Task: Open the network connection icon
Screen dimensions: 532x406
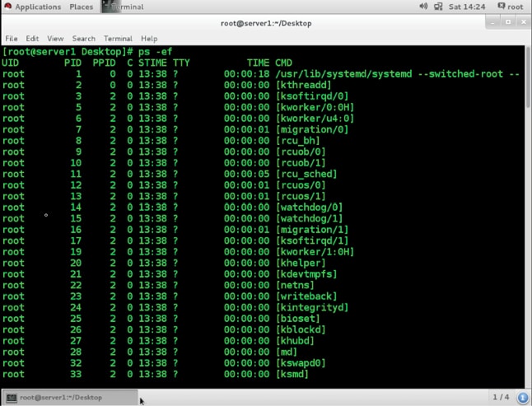Action: 438,7
